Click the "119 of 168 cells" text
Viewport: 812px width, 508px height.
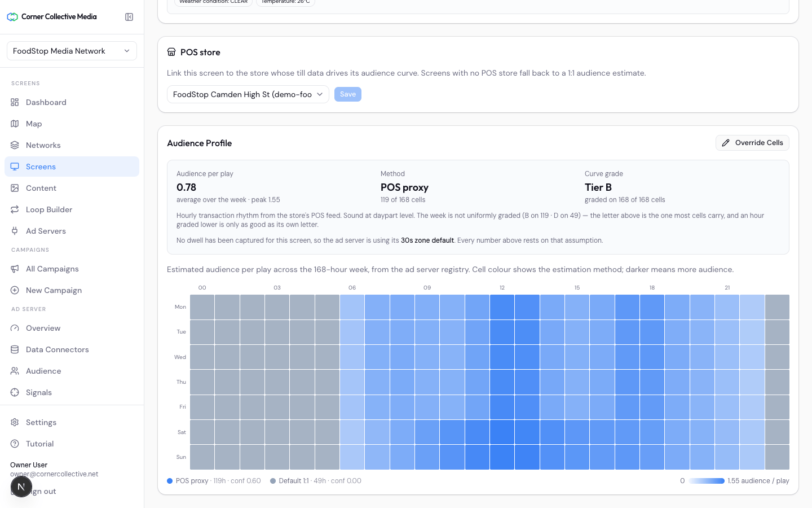403,200
